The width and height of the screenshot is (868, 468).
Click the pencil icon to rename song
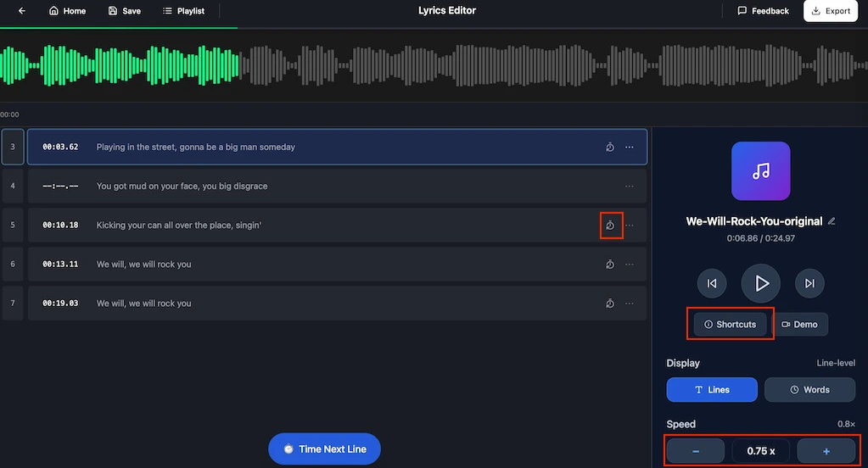point(832,221)
